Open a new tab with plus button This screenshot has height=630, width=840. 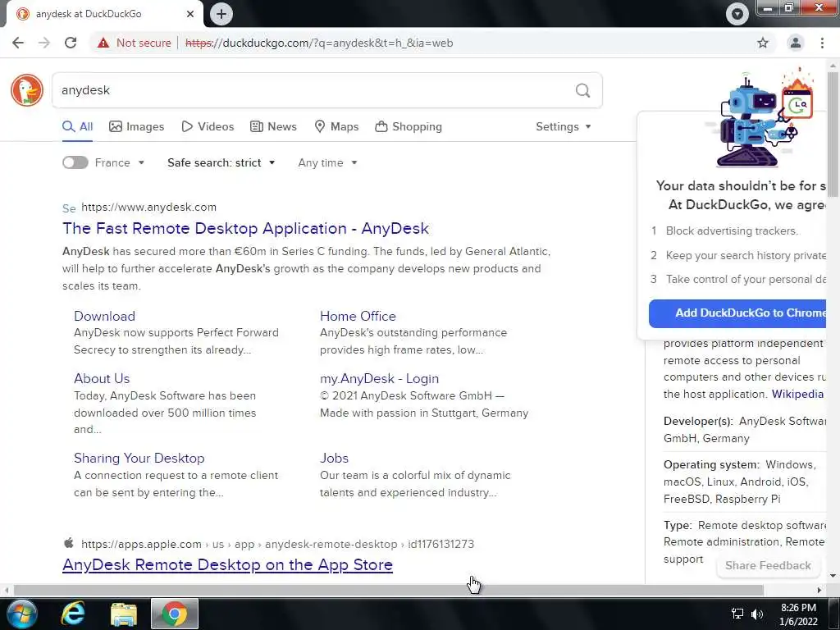click(x=221, y=14)
